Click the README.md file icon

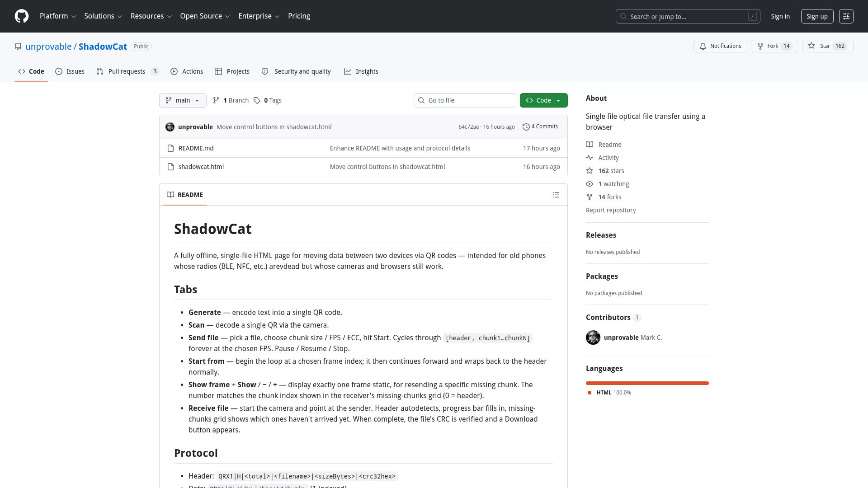pos(170,148)
